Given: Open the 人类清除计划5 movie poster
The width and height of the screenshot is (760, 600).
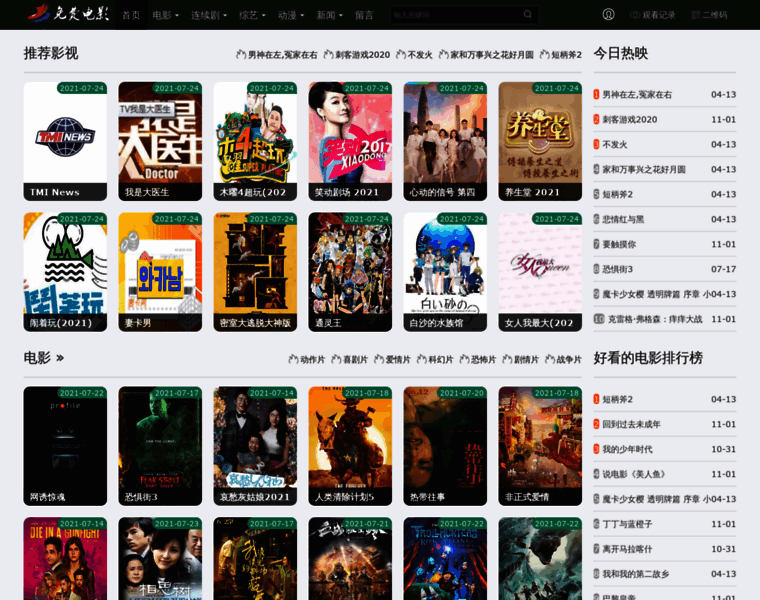Looking at the screenshot, I should point(350,446).
